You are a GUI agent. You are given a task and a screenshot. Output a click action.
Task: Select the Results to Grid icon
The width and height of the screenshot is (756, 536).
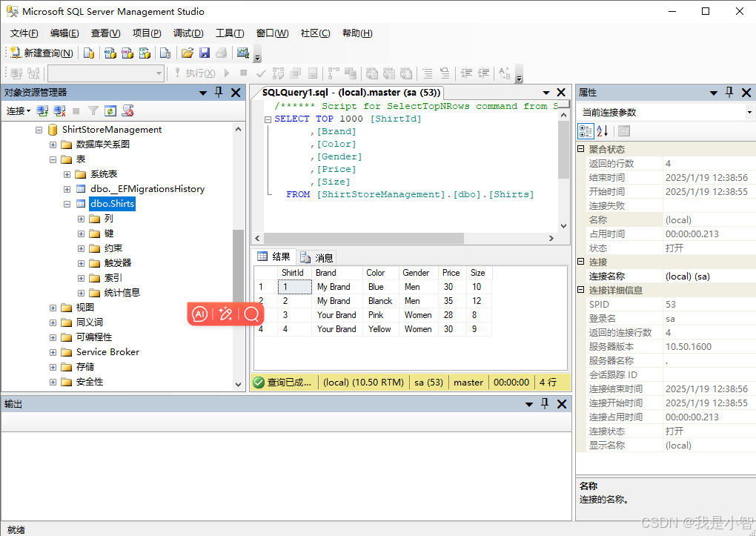pyautogui.click(x=389, y=73)
